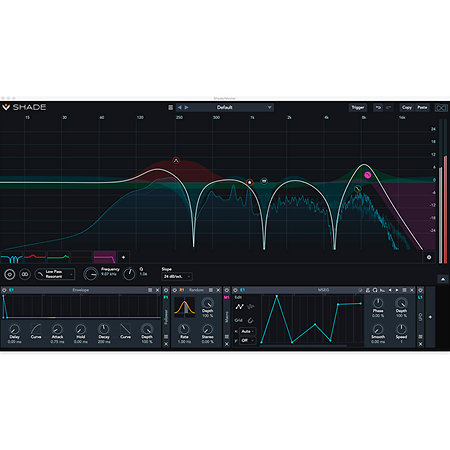Select the red bell filter node
Screen dimensions: 450x450
coord(176,161)
